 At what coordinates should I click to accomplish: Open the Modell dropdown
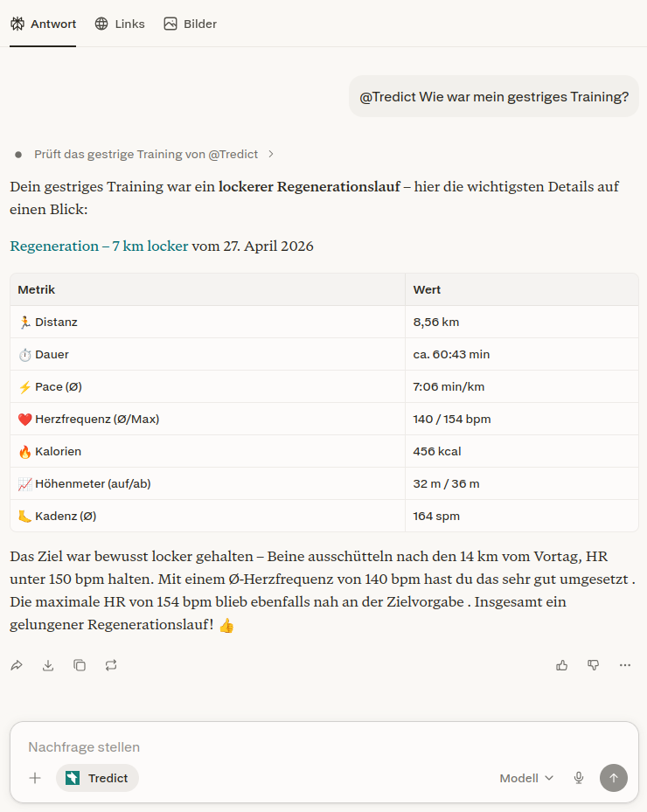click(x=525, y=778)
